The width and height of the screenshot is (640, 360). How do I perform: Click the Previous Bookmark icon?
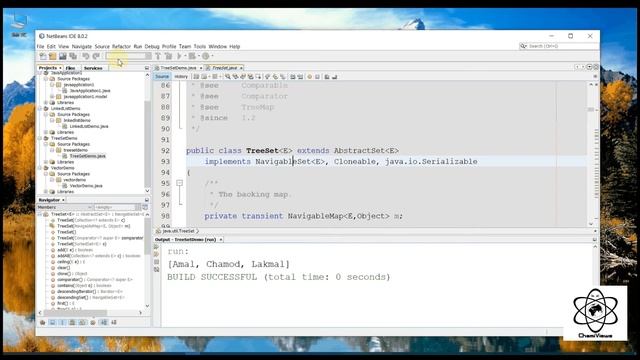coord(267,77)
